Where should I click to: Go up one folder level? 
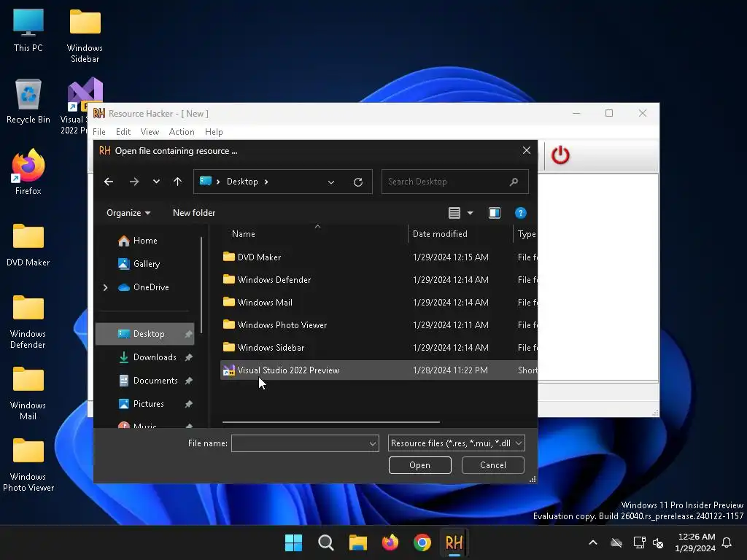(x=178, y=182)
